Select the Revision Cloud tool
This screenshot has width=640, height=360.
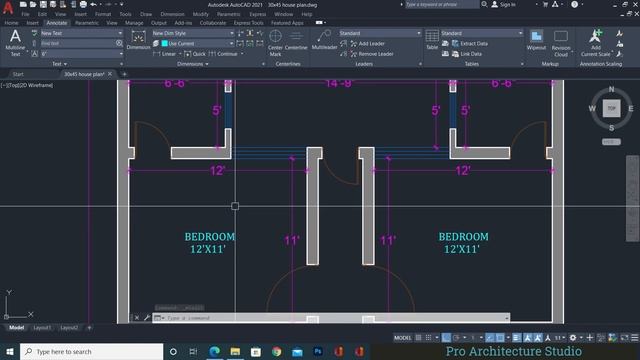(x=561, y=42)
